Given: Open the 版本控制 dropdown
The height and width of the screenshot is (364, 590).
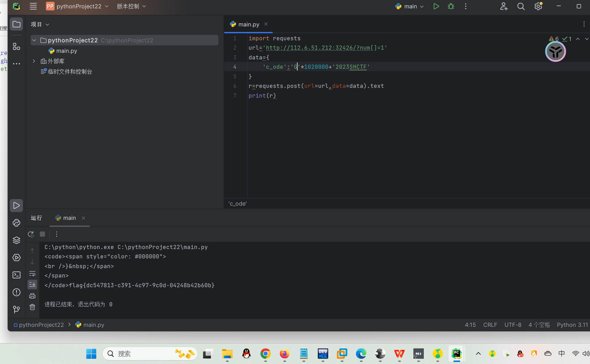Looking at the screenshot, I should 131,6.
